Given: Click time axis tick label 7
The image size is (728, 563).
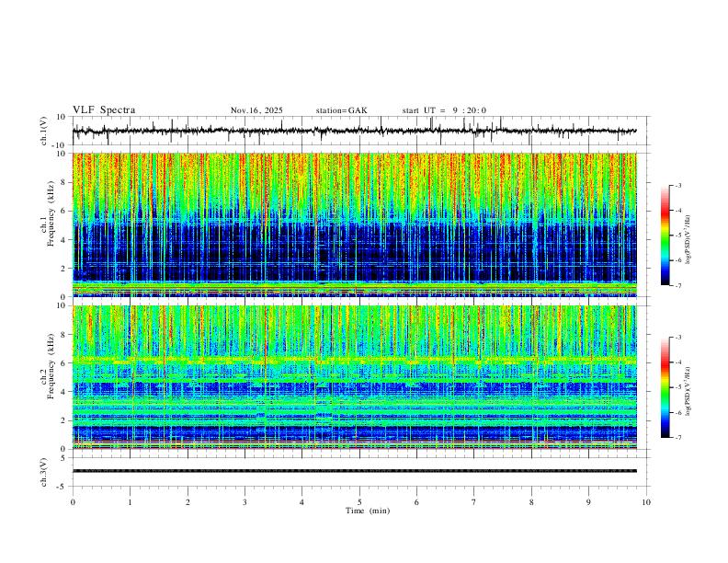Looking at the screenshot, I should point(474,502).
